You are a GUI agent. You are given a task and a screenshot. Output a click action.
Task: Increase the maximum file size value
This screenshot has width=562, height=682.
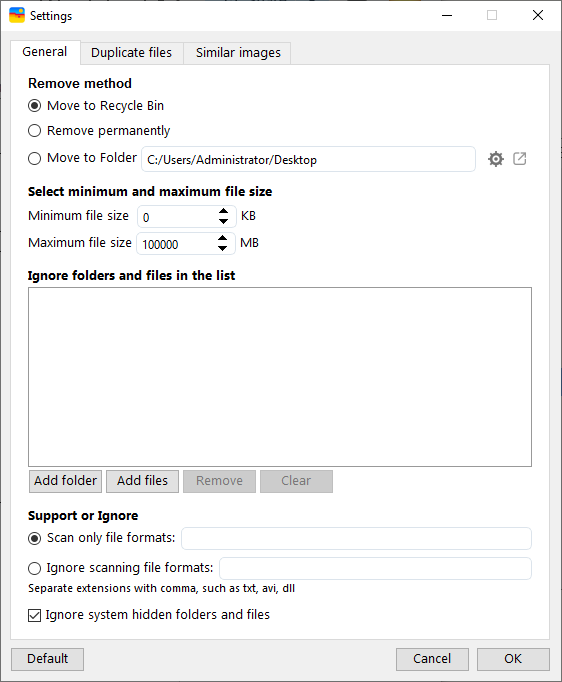(223, 238)
